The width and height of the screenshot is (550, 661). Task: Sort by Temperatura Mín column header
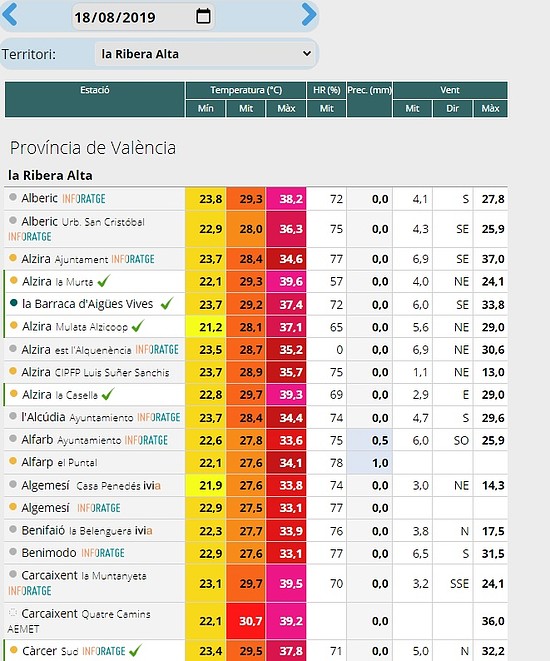(205, 109)
